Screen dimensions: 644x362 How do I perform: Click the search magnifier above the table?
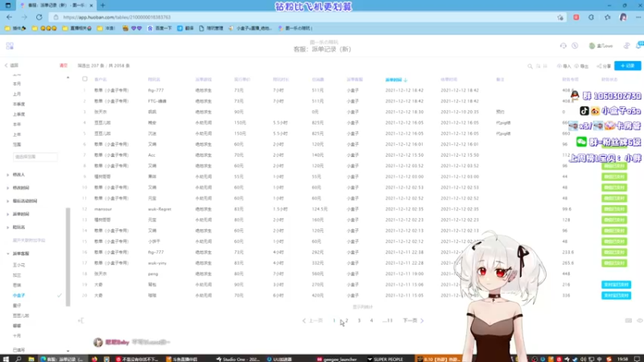click(530, 66)
